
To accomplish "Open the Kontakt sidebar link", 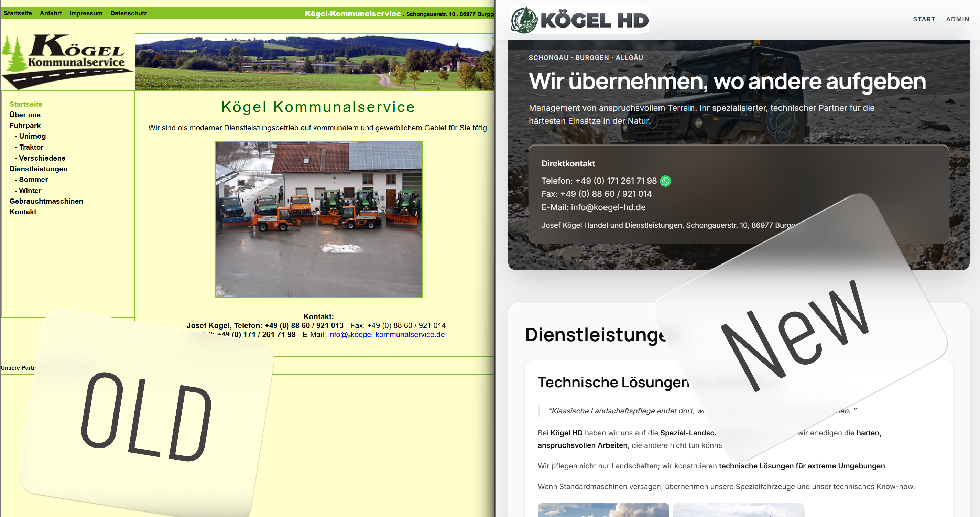I will (x=23, y=212).
